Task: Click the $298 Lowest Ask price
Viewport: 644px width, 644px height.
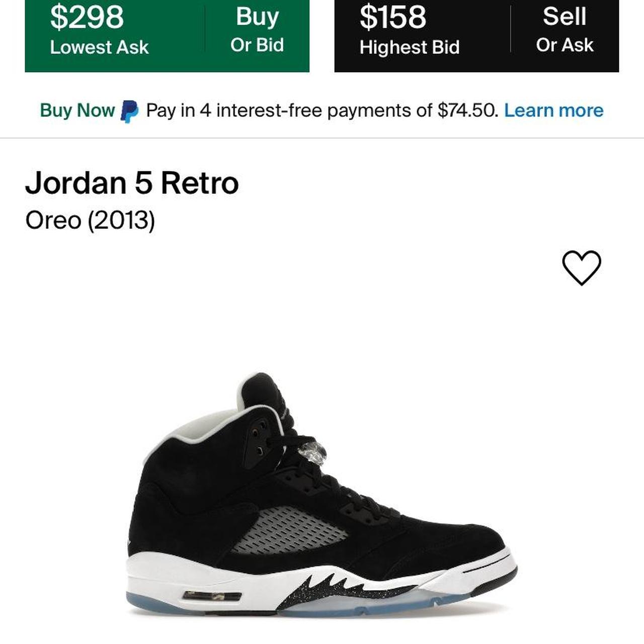Action: [x=88, y=17]
